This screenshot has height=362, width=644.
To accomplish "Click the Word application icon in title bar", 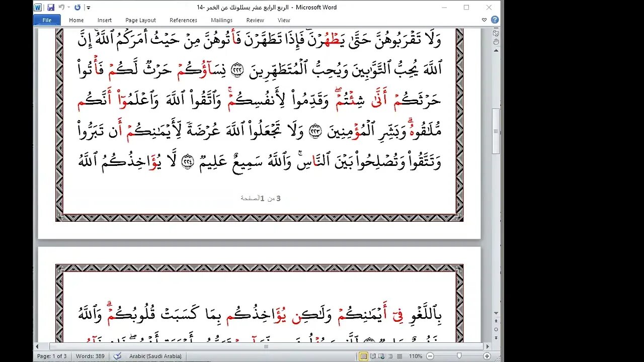I will click(x=38, y=8).
